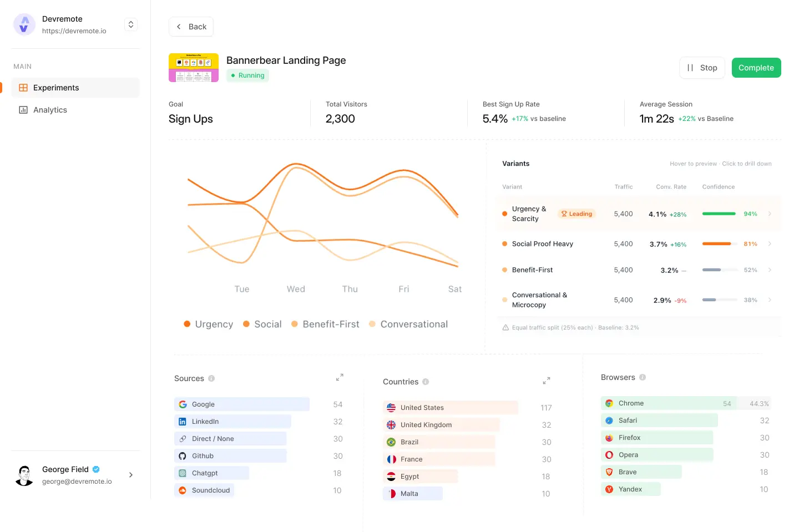Click the United States flag icon
The height and width of the screenshot is (532, 799).
point(391,408)
